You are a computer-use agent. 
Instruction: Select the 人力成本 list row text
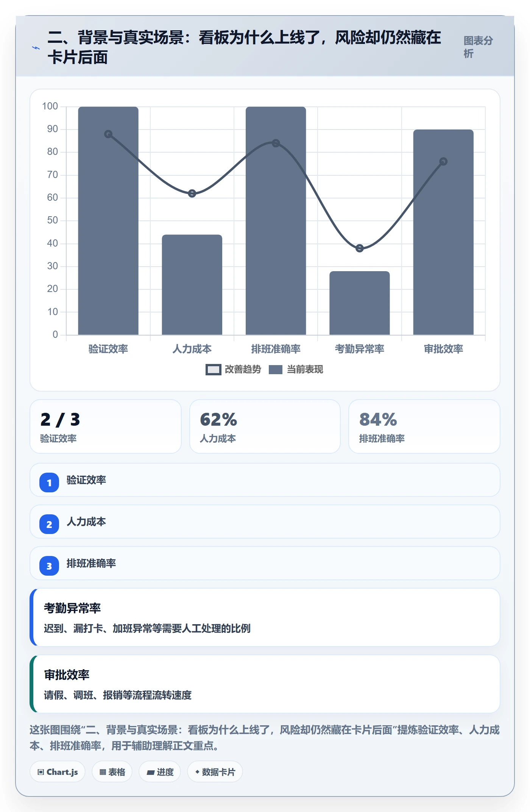86,522
